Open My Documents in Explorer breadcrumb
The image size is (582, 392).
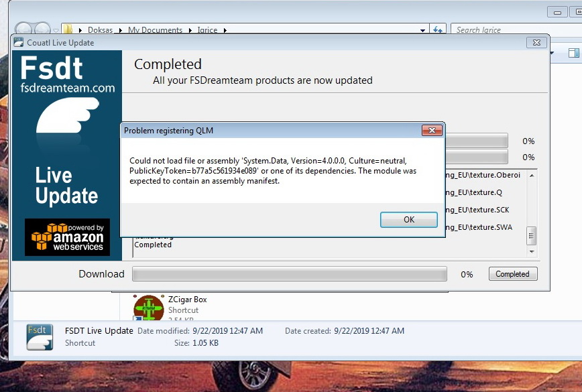point(155,30)
